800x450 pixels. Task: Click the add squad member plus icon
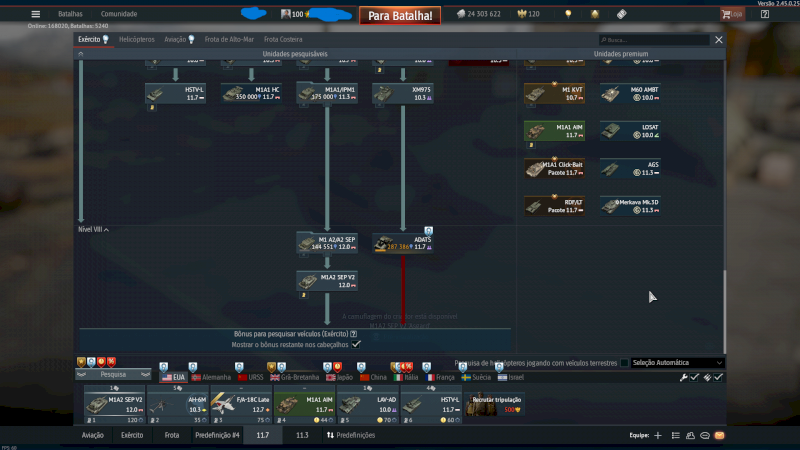point(658,436)
